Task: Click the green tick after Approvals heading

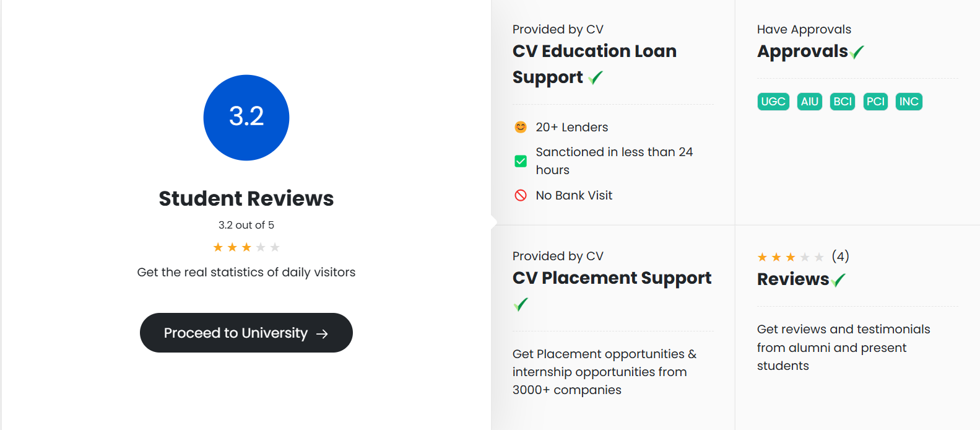Action: [x=857, y=52]
